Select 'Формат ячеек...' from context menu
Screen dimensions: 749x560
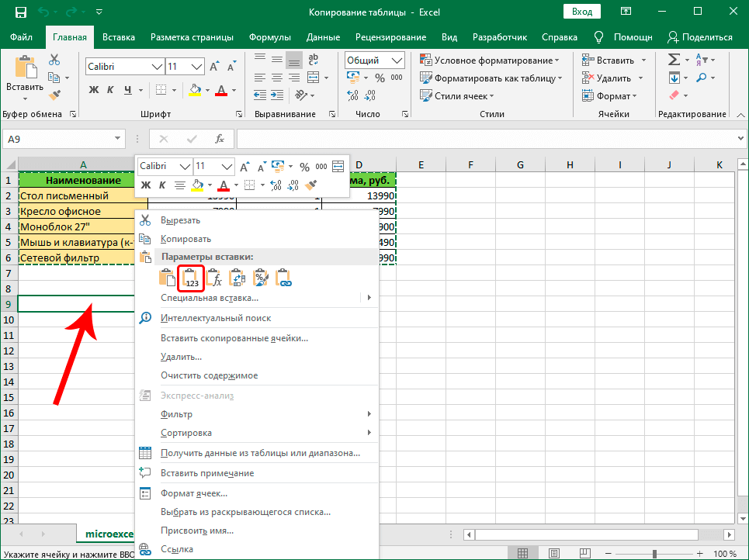(x=193, y=493)
